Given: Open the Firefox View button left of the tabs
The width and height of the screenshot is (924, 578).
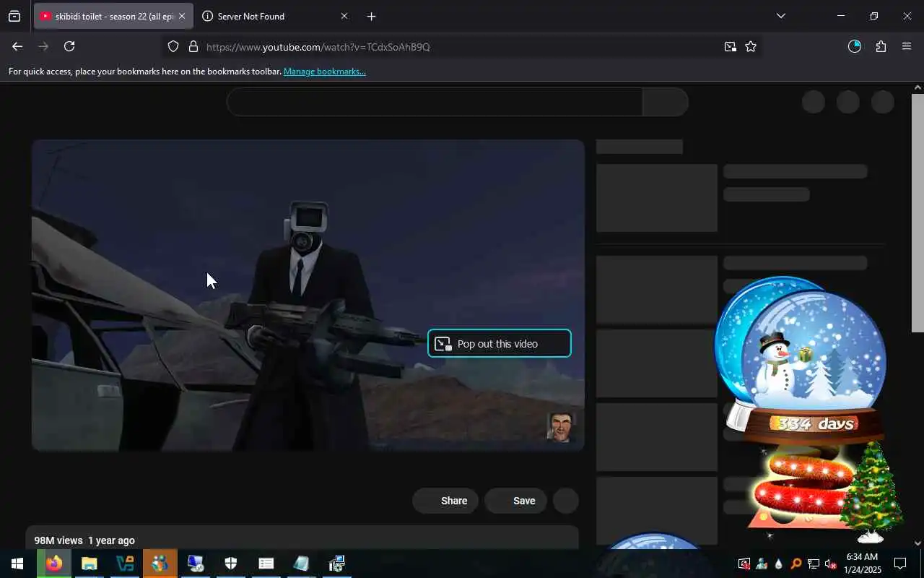Looking at the screenshot, I should [14, 16].
